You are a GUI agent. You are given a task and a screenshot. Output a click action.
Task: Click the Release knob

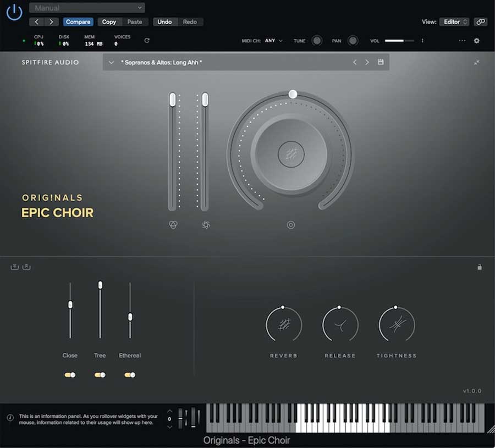pyautogui.click(x=340, y=325)
